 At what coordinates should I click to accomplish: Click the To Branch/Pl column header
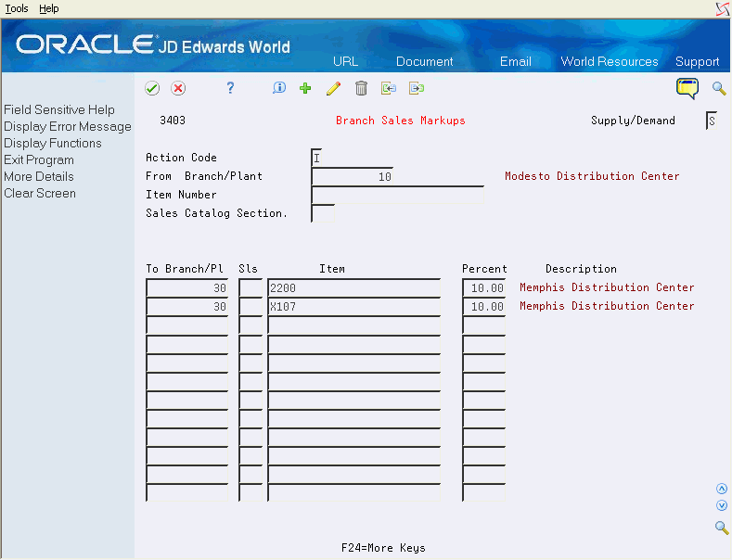coord(185,269)
